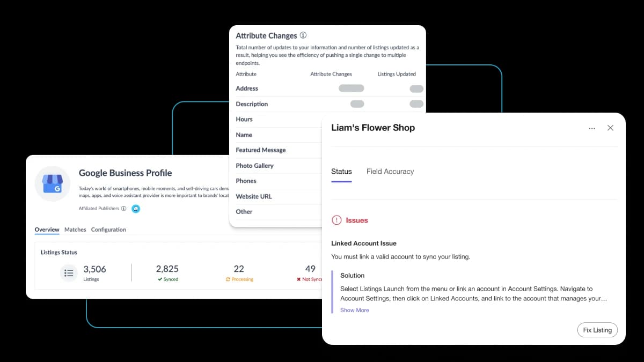This screenshot has width=644, height=362.
Task: Switch to the Status tab
Action: tap(341, 172)
